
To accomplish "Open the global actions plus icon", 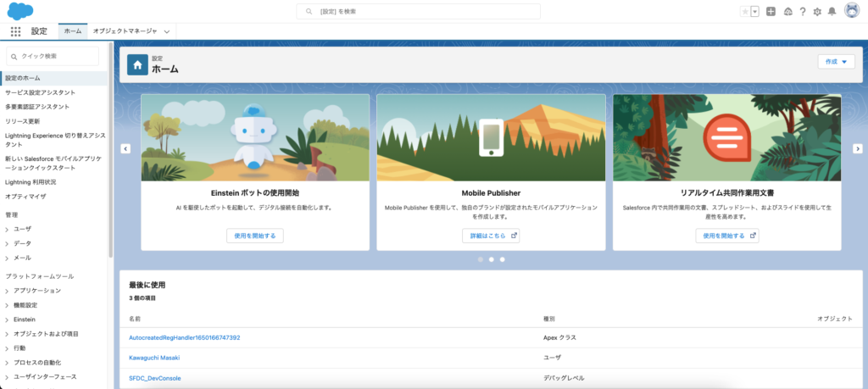I will click(771, 12).
